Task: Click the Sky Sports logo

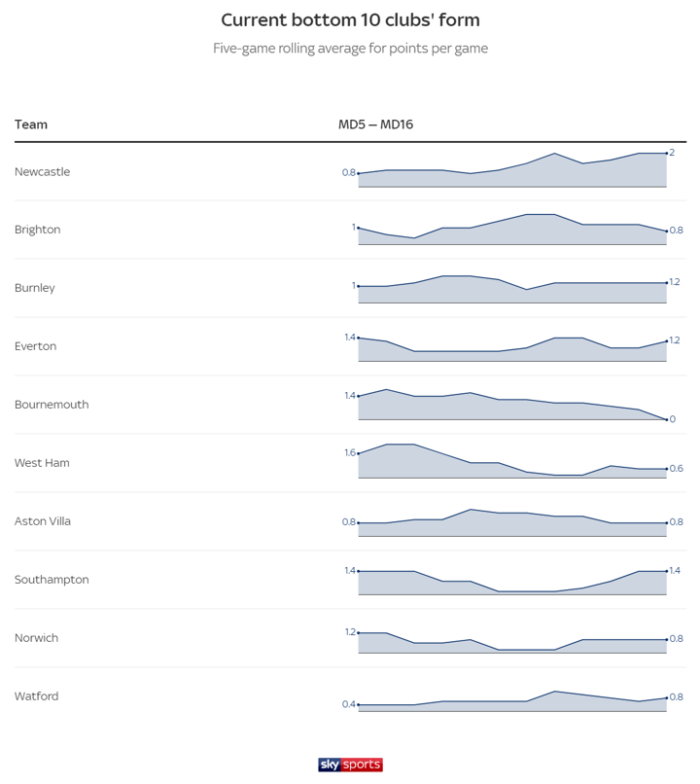Action: coord(350,765)
